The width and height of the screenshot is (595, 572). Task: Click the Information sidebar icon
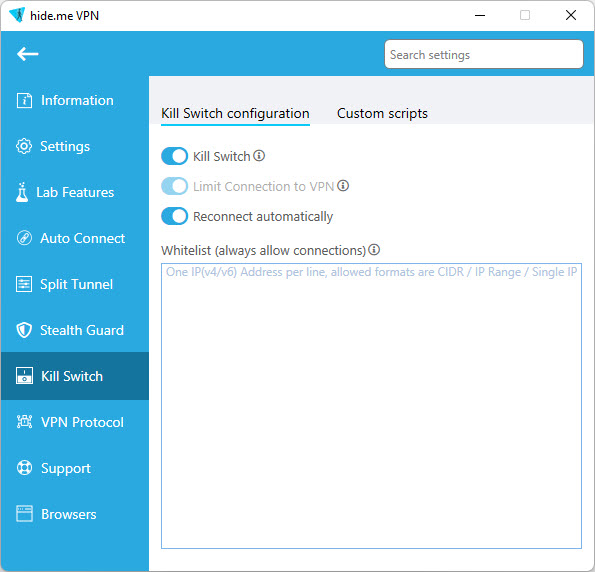tap(24, 101)
